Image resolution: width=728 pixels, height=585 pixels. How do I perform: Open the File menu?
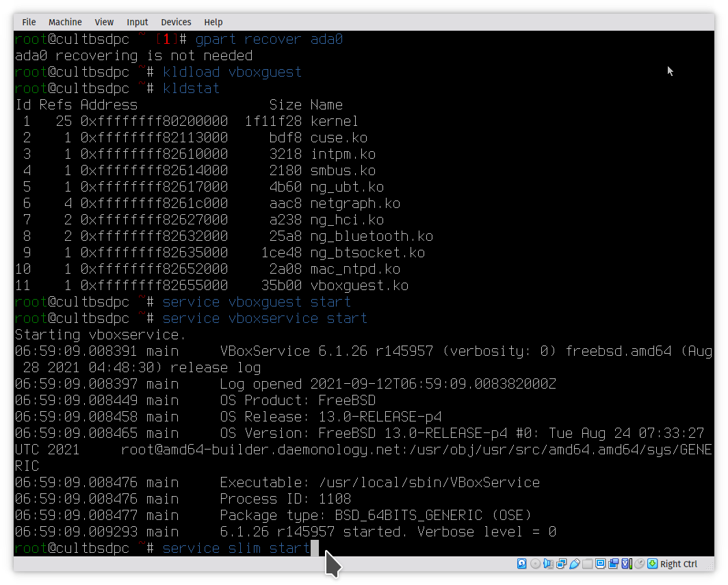tap(29, 23)
